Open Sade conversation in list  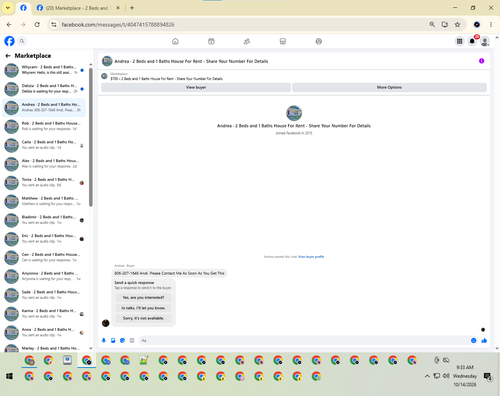coord(44,295)
